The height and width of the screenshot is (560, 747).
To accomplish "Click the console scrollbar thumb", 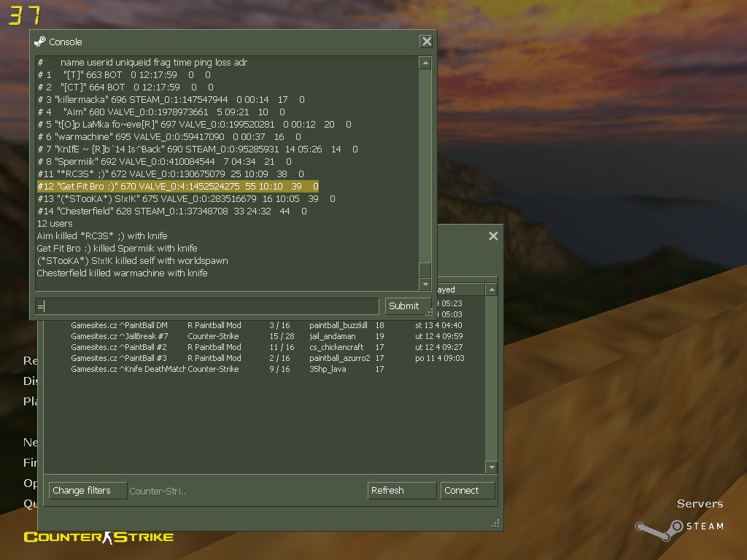I will [x=425, y=269].
